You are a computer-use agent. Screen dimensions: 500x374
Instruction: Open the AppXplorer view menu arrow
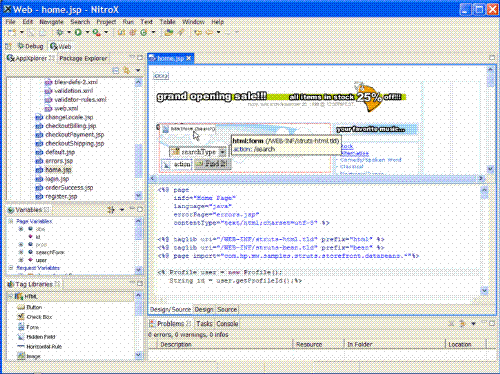point(138,70)
